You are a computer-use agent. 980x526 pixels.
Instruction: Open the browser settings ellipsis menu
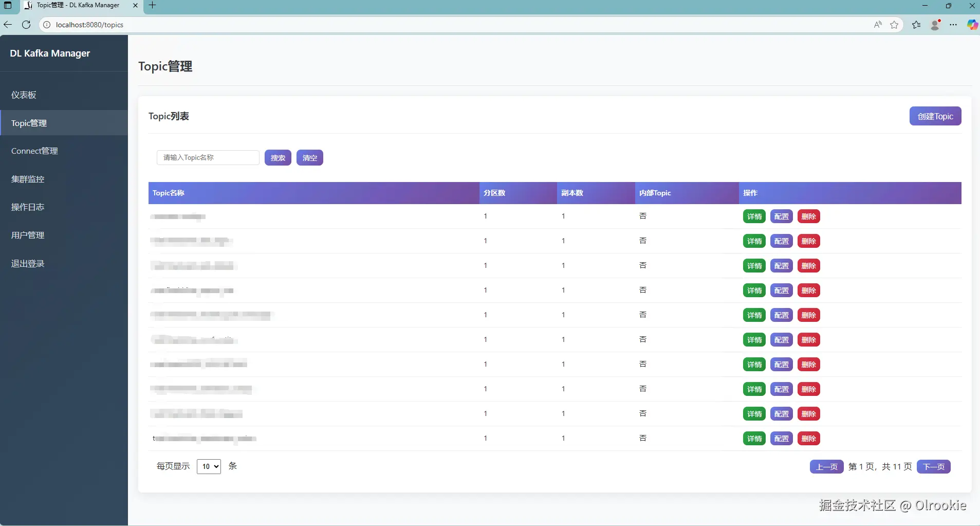(954, 25)
